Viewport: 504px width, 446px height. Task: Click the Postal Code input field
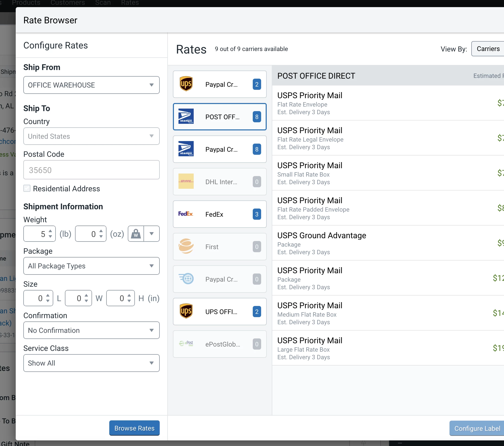point(91,170)
